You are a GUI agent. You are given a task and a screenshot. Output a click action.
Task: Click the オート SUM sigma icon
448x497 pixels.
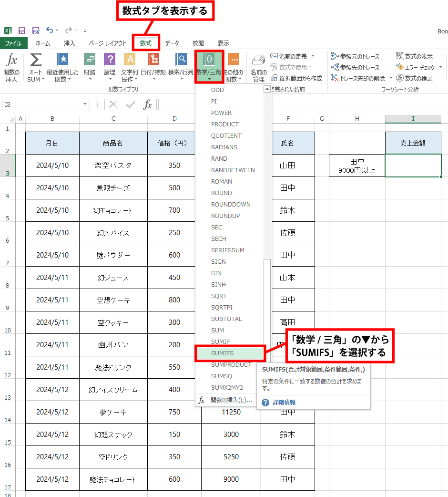(x=35, y=60)
